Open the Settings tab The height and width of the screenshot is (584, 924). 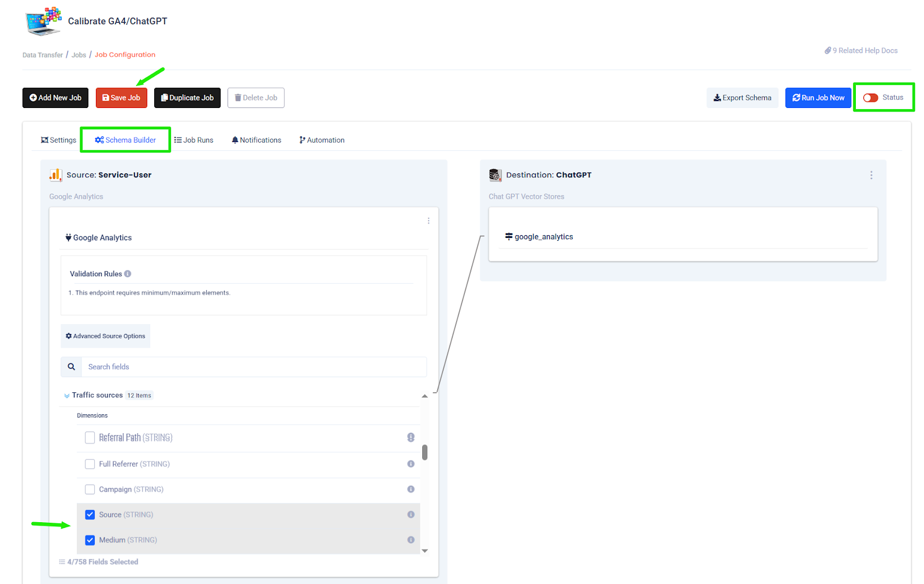58,140
